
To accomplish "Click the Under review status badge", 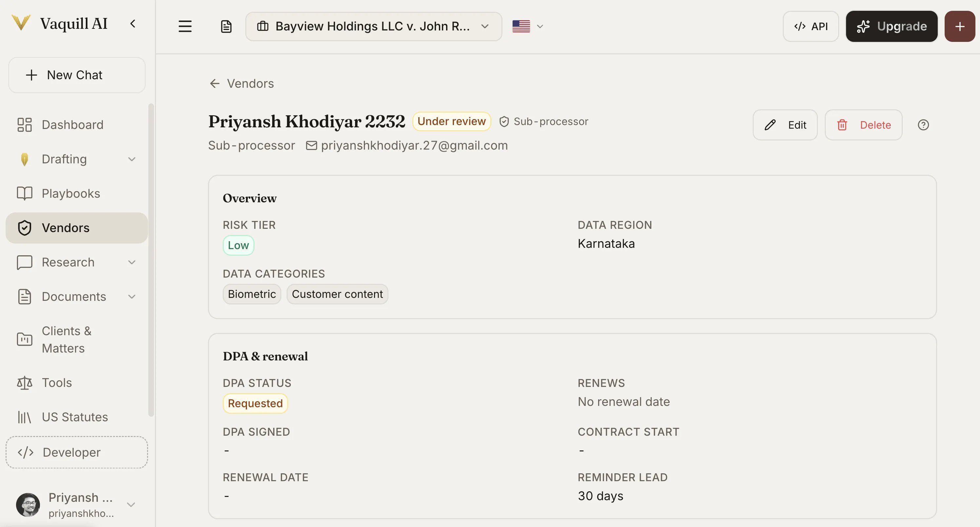I will tap(452, 122).
